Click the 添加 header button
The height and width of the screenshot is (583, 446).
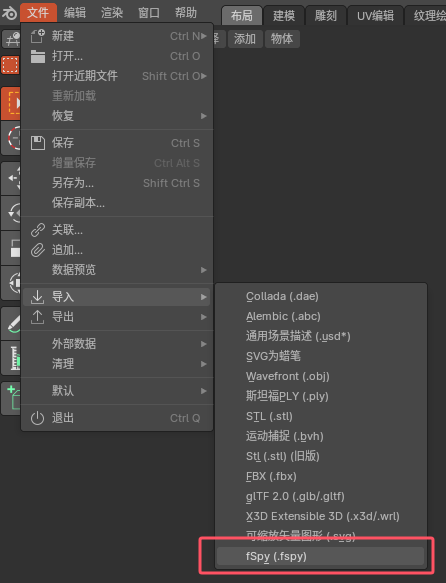pyautogui.click(x=245, y=39)
